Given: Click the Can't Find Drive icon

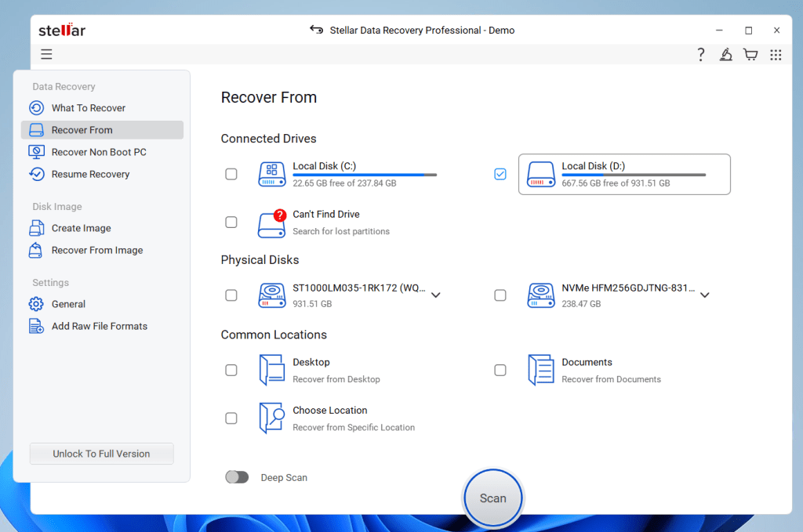Looking at the screenshot, I should click(272, 223).
